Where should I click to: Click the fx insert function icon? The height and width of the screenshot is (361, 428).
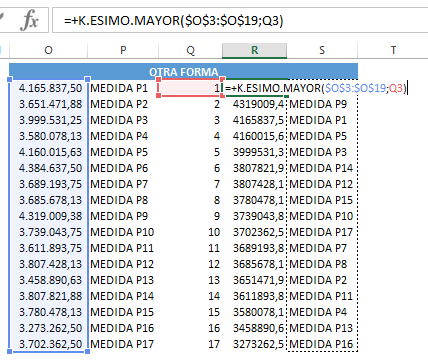pos(29,20)
